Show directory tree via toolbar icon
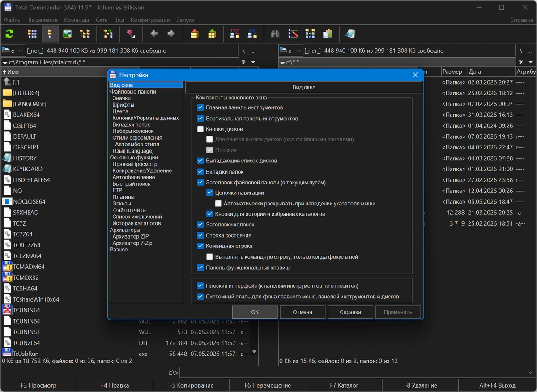537x392 pixels. (x=85, y=34)
